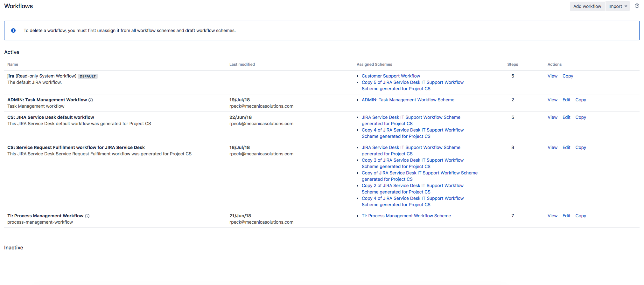Click the help question mark icon
Screen dimensions: 644x285
click(x=637, y=6)
